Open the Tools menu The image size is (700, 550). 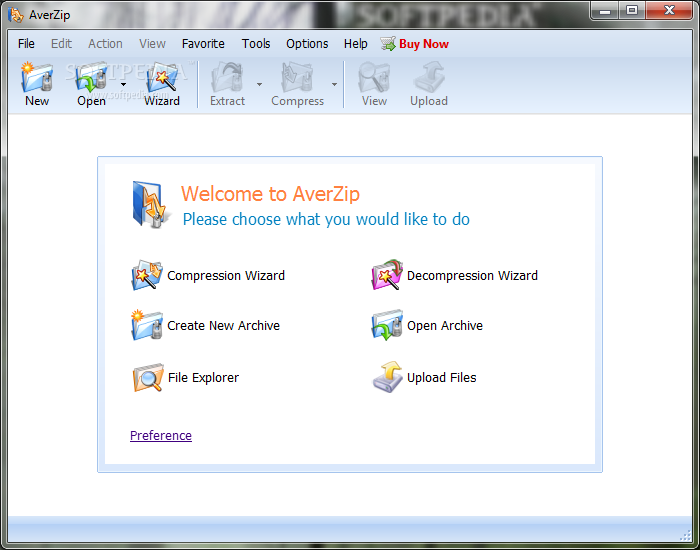(256, 44)
